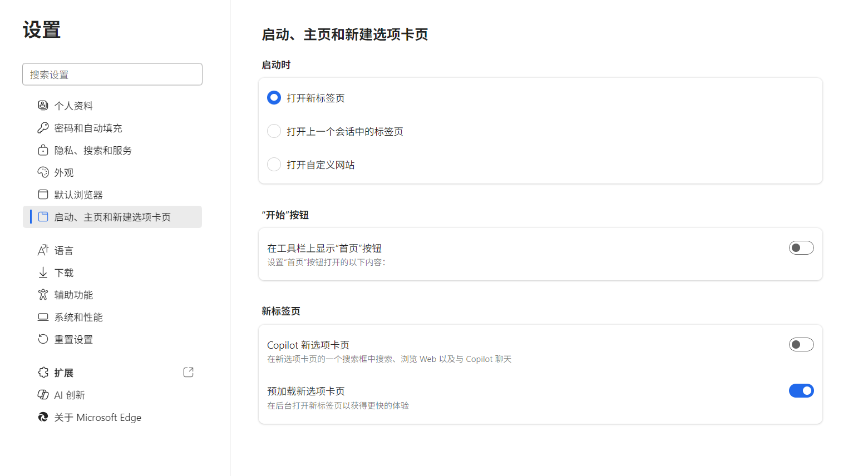Open 辅助功能 via the accessibility icon

pyautogui.click(x=43, y=295)
